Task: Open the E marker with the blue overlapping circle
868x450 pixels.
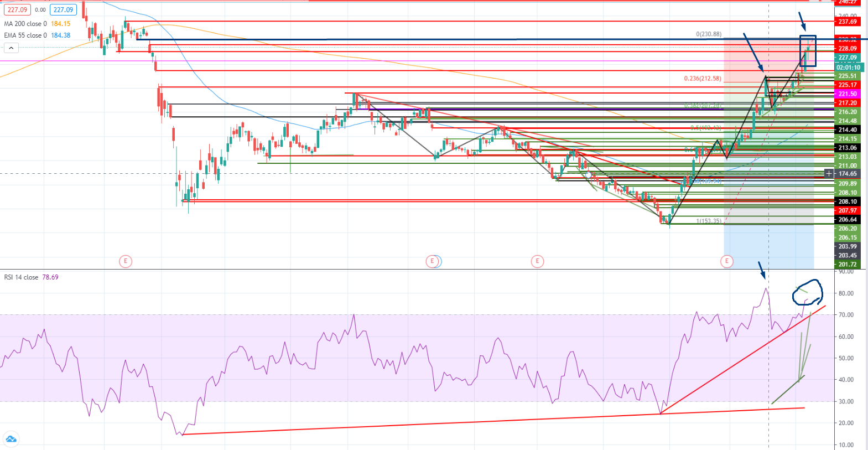Action: [433, 261]
